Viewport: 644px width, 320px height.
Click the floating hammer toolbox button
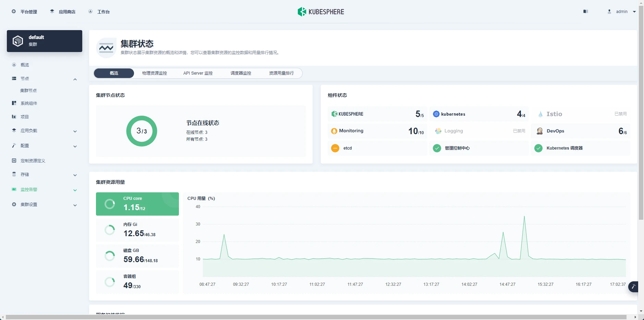coord(634,287)
